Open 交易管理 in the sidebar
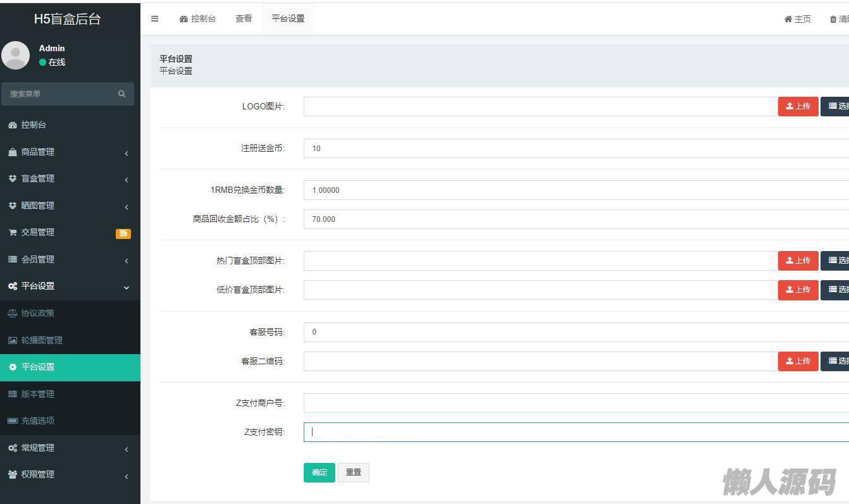 pyautogui.click(x=38, y=233)
